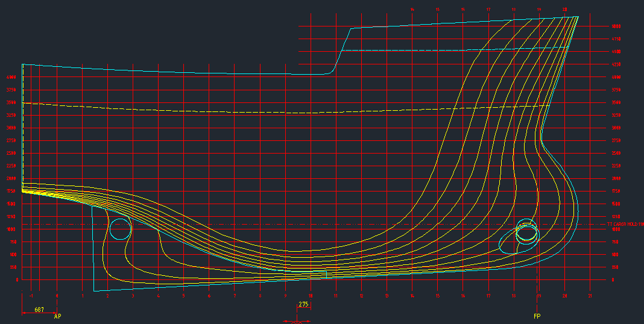Click station number 17 on top axis
The height and width of the screenshot is (324, 644).
[488, 10]
